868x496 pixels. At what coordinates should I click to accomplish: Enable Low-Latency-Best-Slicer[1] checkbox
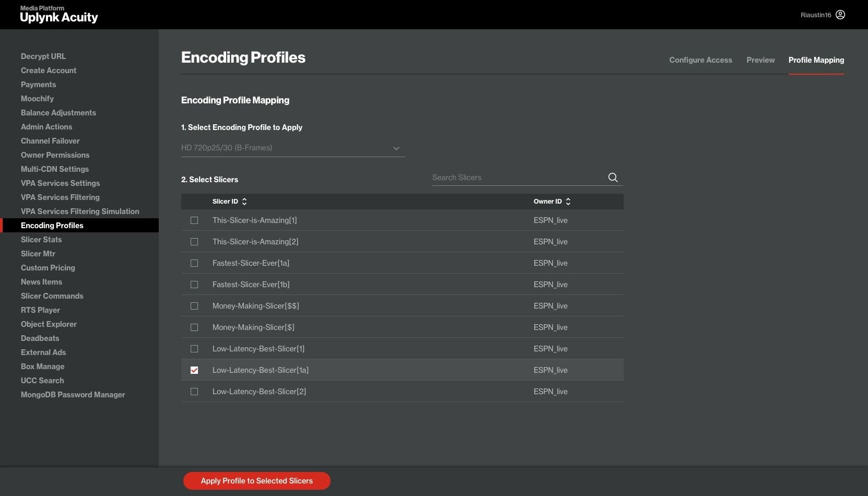pyautogui.click(x=194, y=349)
